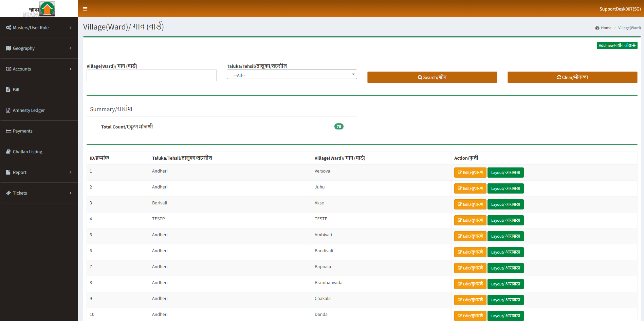This screenshot has width=644, height=321.
Task: Open the SupportDesk007(SG) user menu
Action: pos(620,9)
